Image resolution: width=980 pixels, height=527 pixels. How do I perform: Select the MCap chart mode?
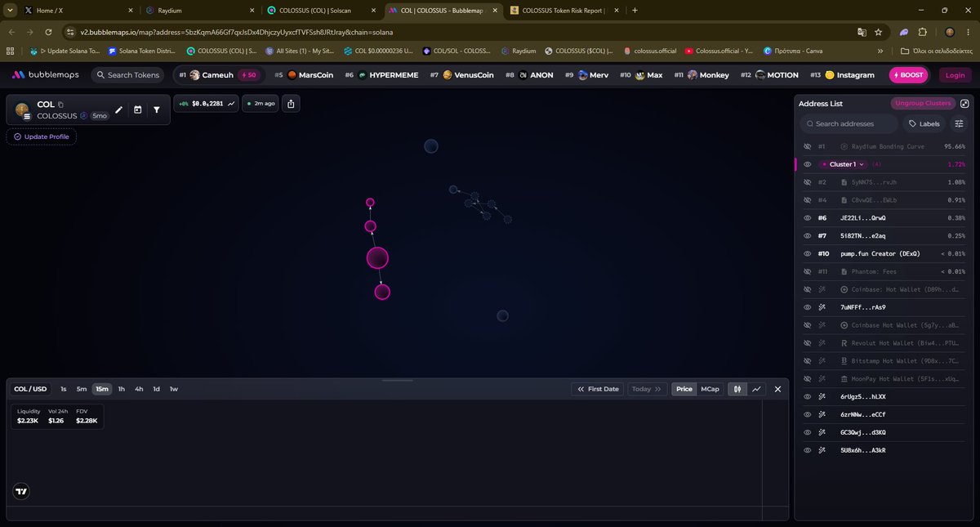710,389
